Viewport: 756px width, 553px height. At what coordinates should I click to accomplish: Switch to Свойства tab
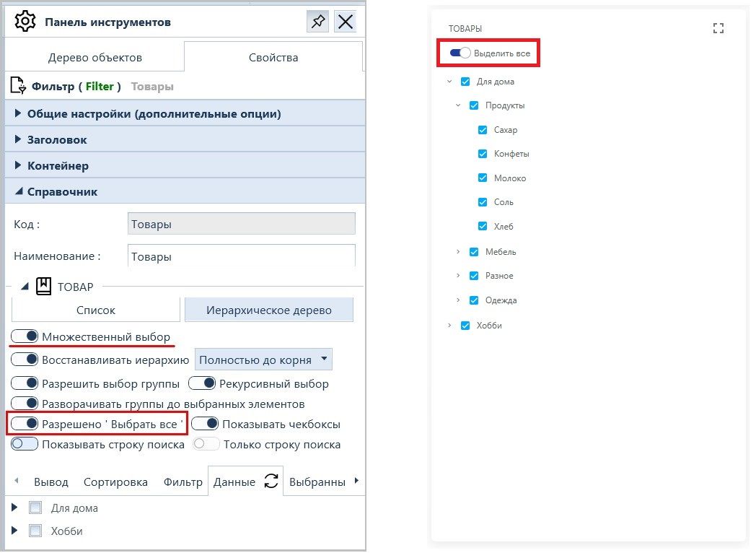point(273,58)
